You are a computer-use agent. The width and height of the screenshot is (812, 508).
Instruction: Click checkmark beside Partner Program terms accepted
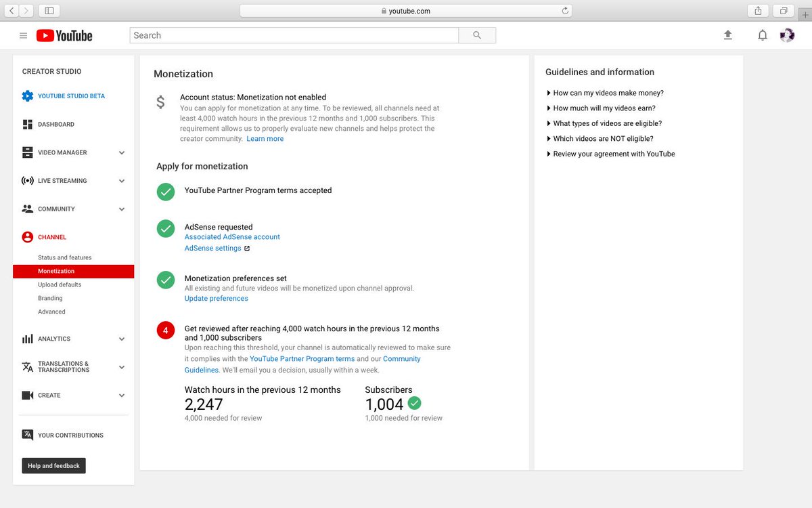[x=166, y=192]
